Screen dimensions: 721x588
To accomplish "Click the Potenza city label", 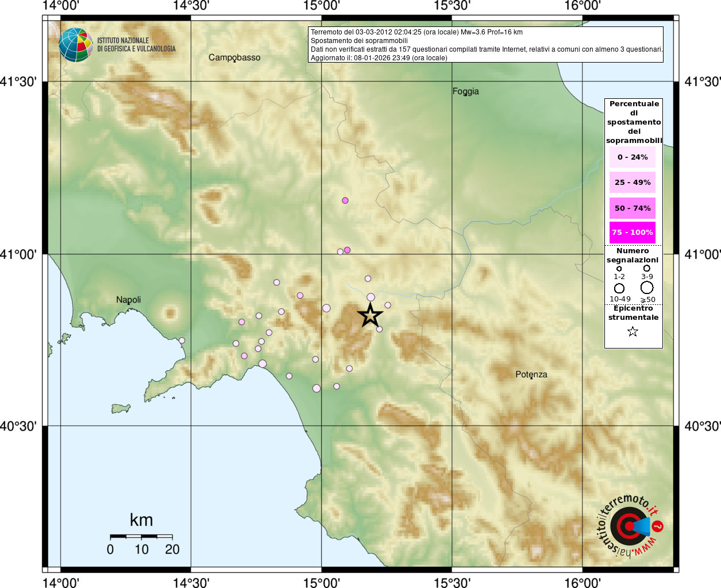I will coord(531,374).
